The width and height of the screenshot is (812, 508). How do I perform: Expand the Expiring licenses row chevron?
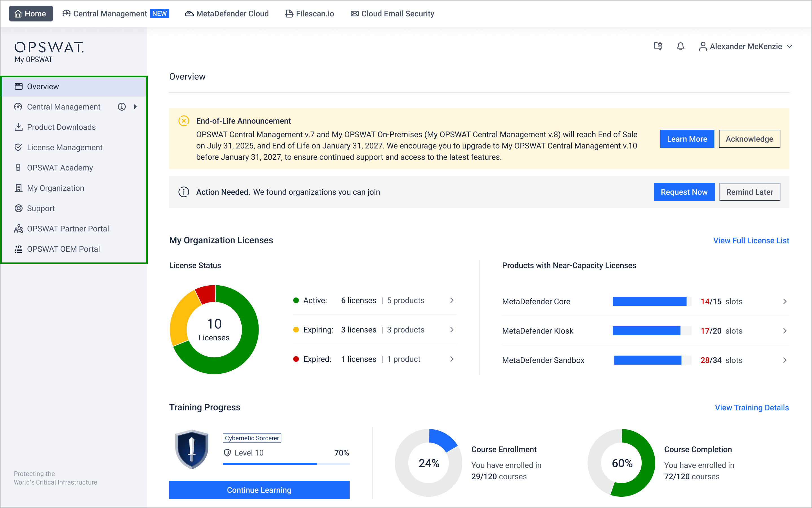(452, 330)
